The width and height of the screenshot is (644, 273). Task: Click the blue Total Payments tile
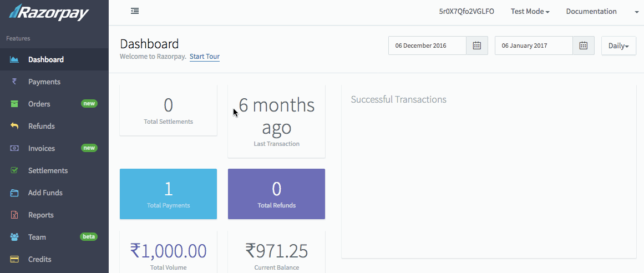(x=168, y=194)
